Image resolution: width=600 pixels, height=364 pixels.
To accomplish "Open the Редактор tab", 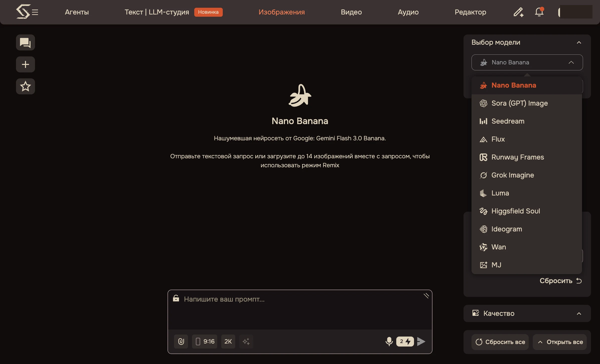I will pos(470,12).
